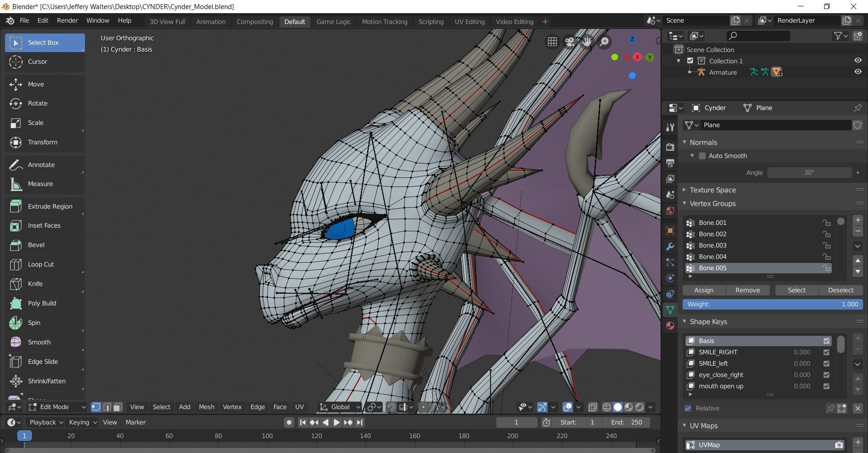Expand the Texture Space panel

pyautogui.click(x=684, y=190)
